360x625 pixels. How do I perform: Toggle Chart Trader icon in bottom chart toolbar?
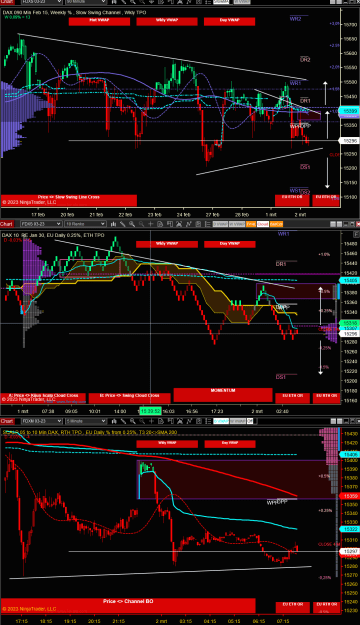(170, 421)
